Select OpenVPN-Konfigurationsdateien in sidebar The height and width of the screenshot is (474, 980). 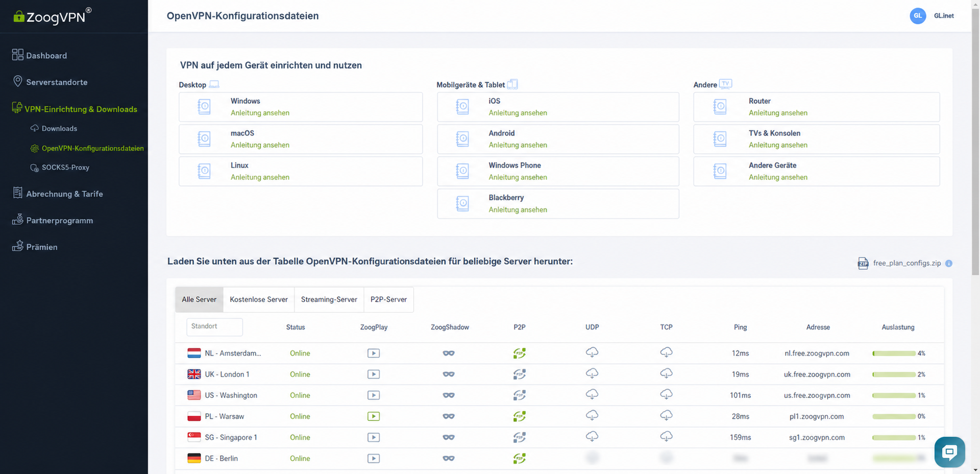click(87, 148)
